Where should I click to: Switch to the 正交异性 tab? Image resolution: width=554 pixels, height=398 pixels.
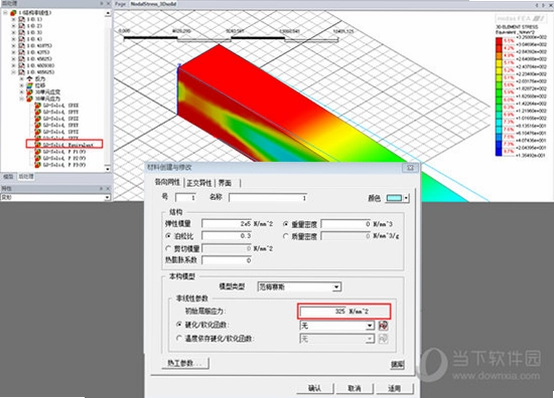point(199,183)
